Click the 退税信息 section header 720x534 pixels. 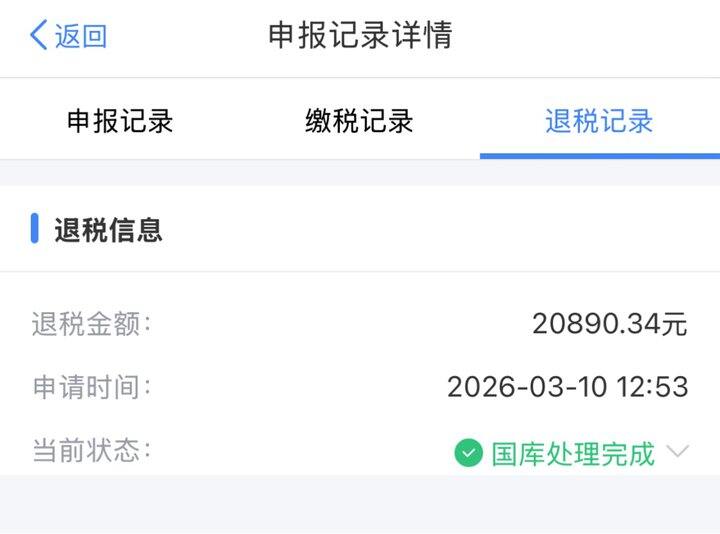coord(108,230)
